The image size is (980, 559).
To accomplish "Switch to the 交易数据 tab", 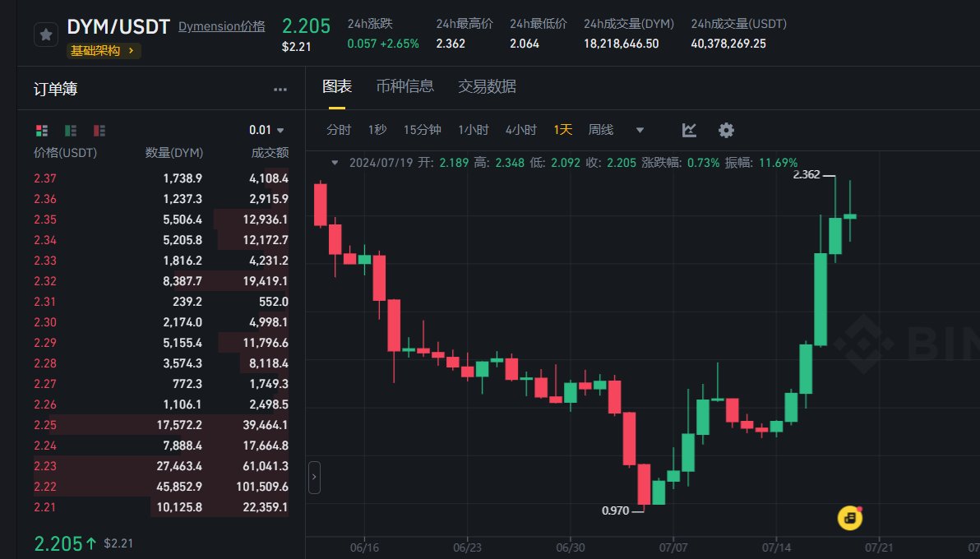I will pos(487,86).
